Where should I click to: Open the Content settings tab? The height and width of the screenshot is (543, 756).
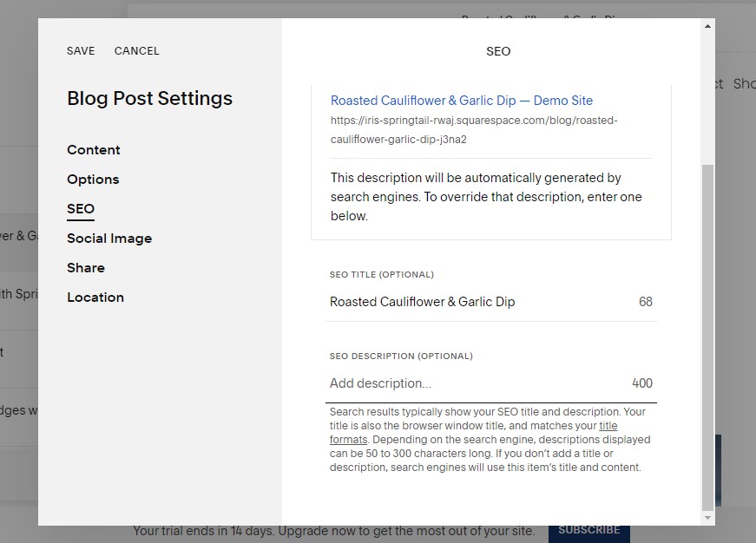tap(94, 150)
